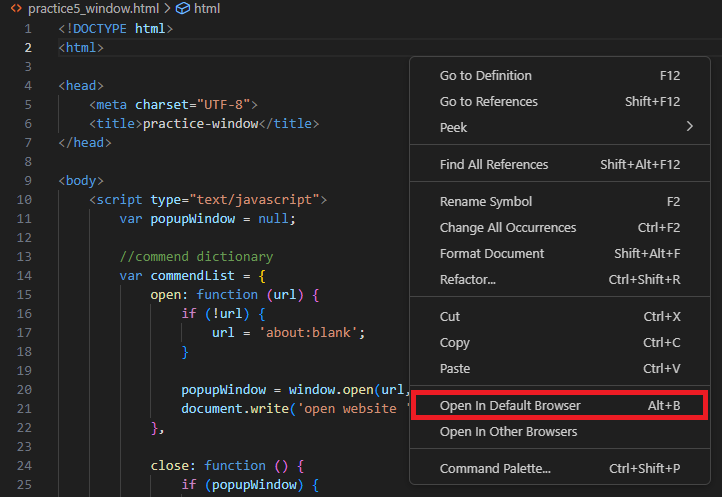Click practice5_window.html breadcrumb
Viewport: 722px width, 497px height.
click(x=93, y=8)
